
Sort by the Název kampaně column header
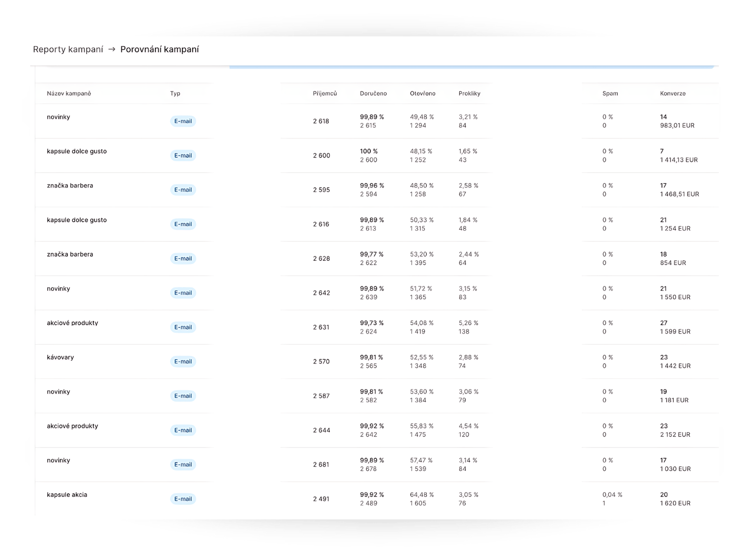click(x=69, y=93)
